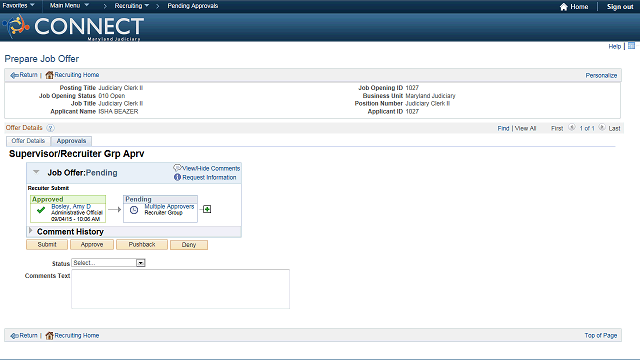
Task: Click the next row arrow icon
Action: (602, 128)
